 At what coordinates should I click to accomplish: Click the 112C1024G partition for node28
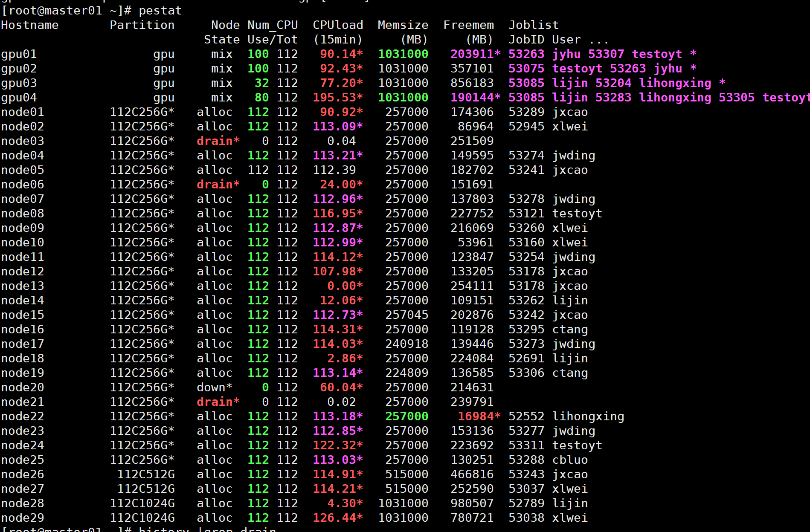(x=142, y=503)
